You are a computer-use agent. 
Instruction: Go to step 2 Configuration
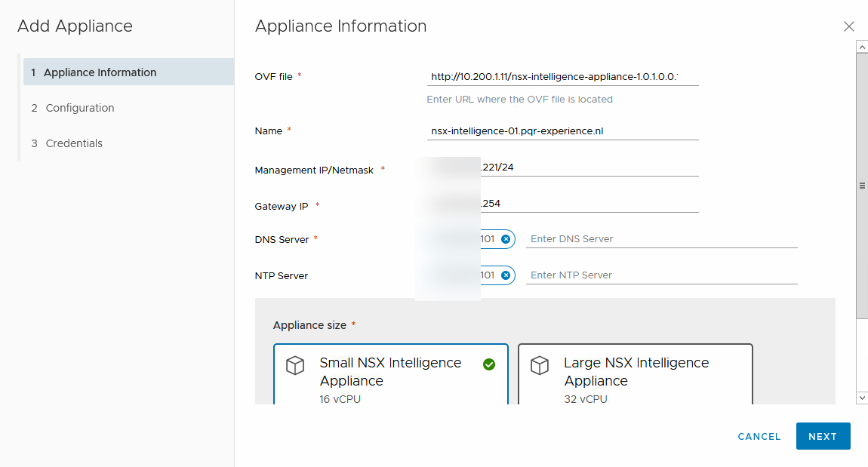click(x=80, y=108)
